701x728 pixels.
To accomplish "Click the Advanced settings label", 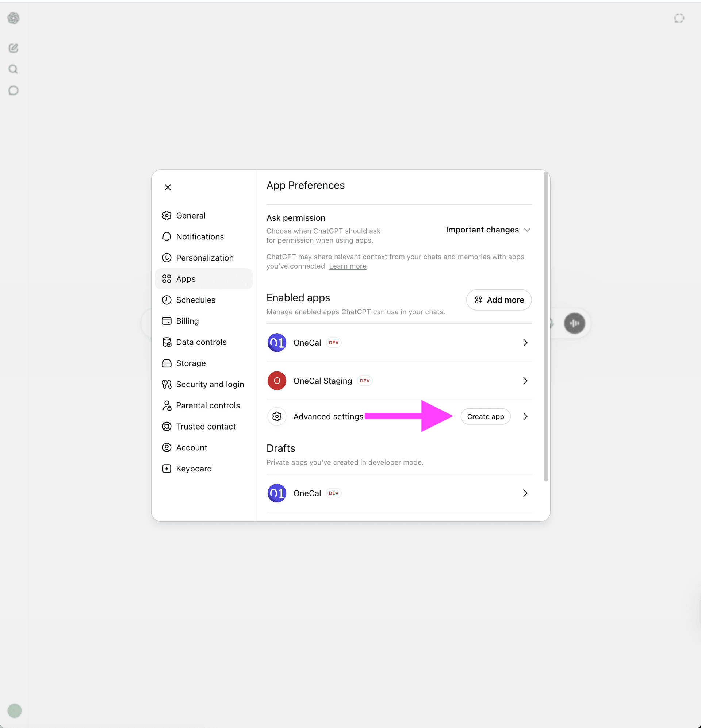I will tap(328, 416).
